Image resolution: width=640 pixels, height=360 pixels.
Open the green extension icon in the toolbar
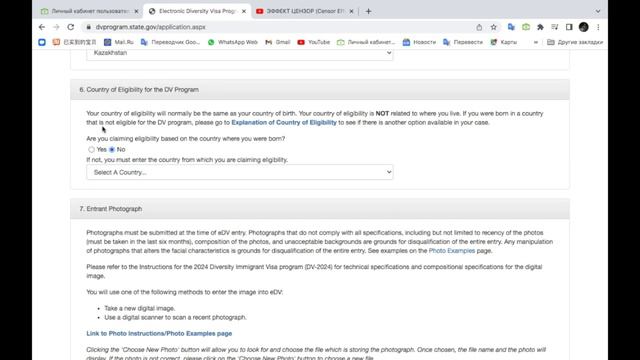526,27
